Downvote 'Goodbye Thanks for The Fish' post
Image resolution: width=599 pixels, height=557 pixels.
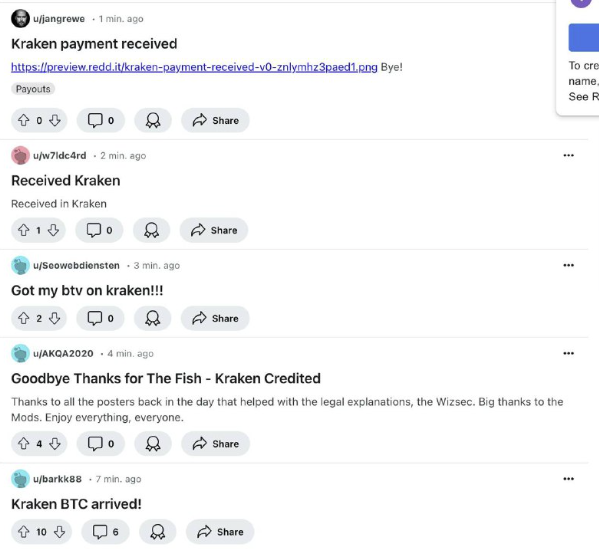coord(55,444)
